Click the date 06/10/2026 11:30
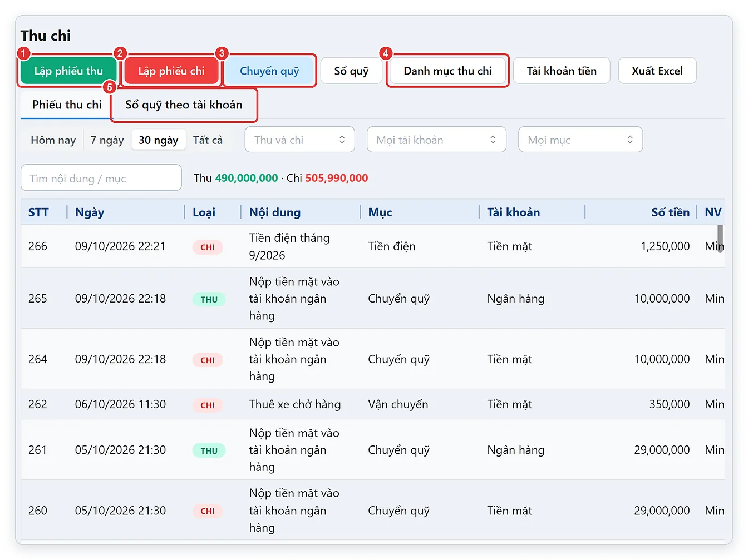 120,404
